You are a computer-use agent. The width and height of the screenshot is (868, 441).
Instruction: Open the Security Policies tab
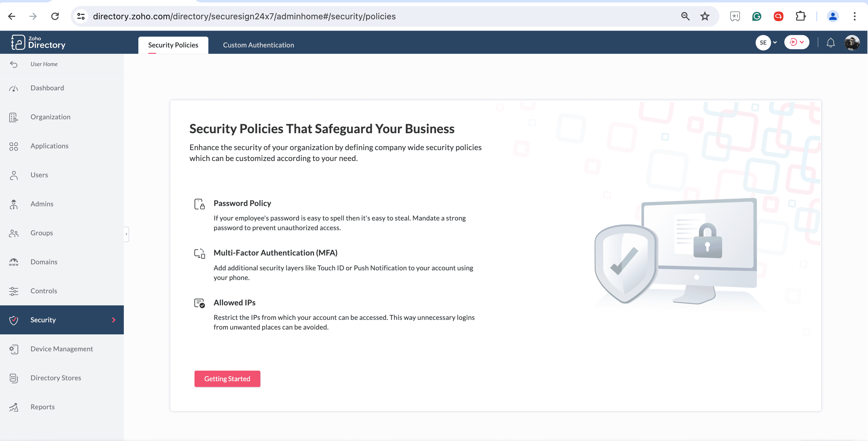coord(173,44)
